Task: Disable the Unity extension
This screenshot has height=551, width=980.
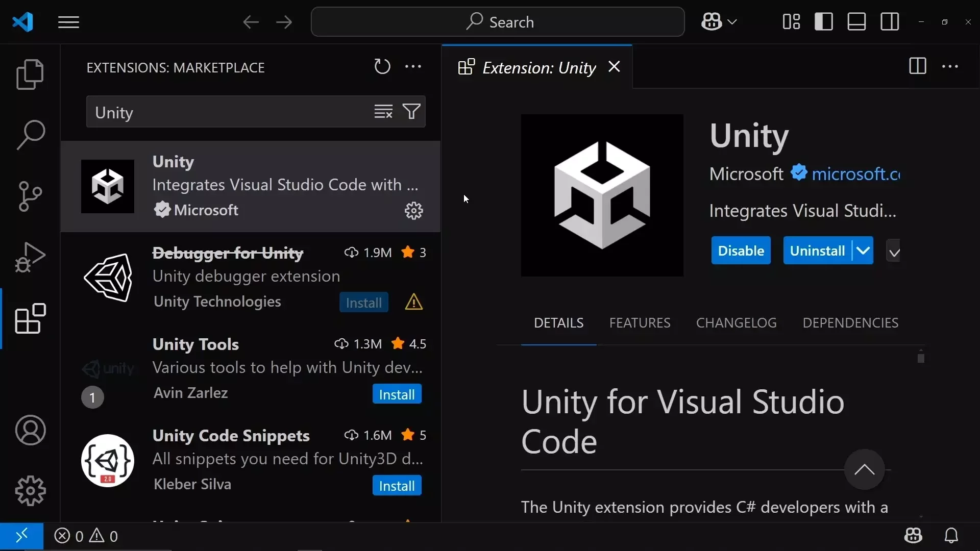Action: (741, 251)
